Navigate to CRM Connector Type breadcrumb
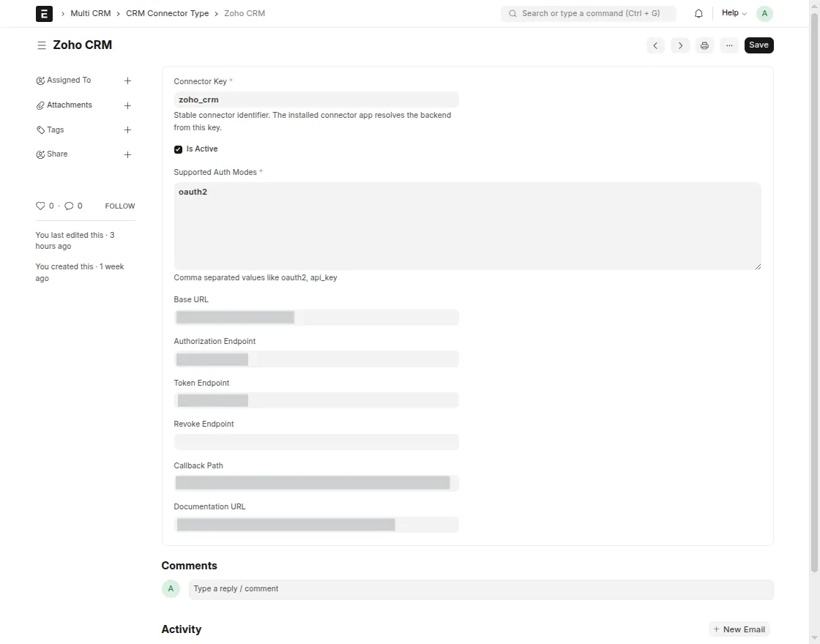 pos(168,14)
